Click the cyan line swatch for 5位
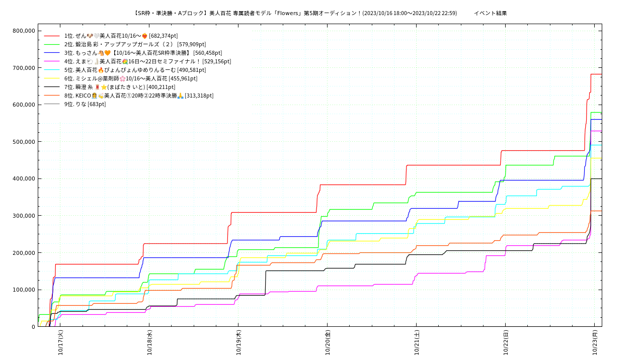 pyautogui.click(x=52, y=70)
